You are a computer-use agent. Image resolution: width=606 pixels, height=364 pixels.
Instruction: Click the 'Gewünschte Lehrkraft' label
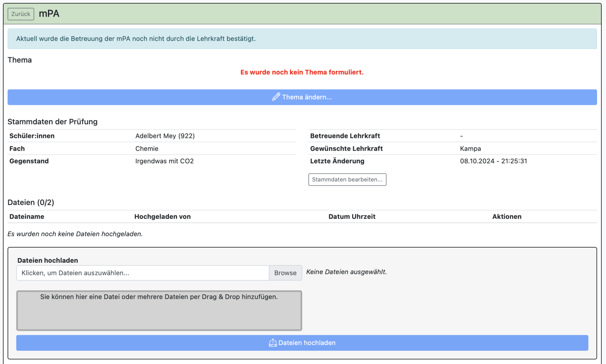[346, 148]
